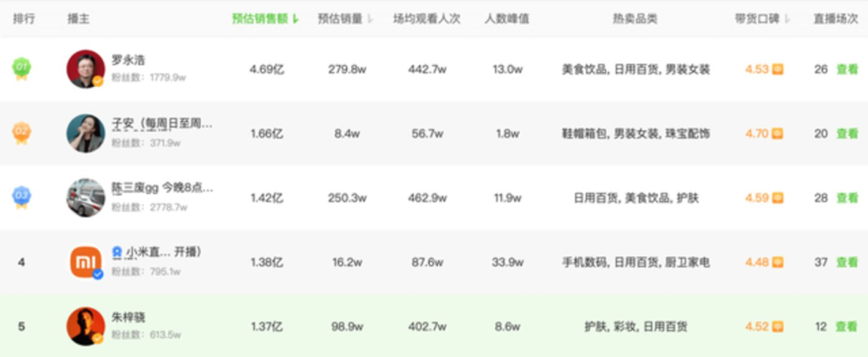The image size is (868, 357).
Task: Click the blue badge icon before 小米直播 name
Action: tap(117, 252)
